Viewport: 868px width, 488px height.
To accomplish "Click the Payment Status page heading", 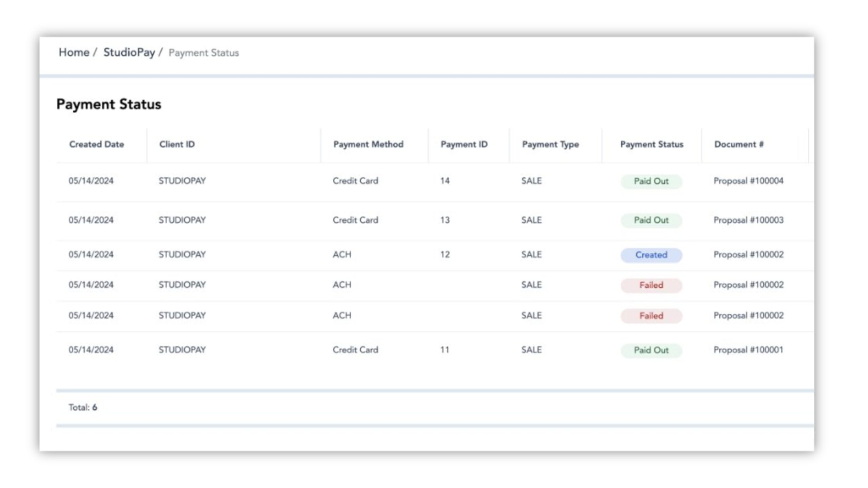I will 108,104.
